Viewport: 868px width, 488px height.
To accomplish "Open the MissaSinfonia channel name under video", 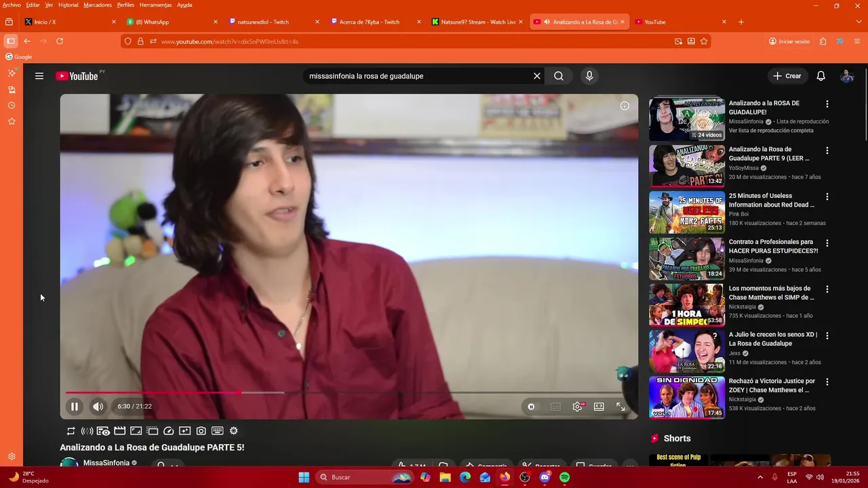I will [x=106, y=463].
